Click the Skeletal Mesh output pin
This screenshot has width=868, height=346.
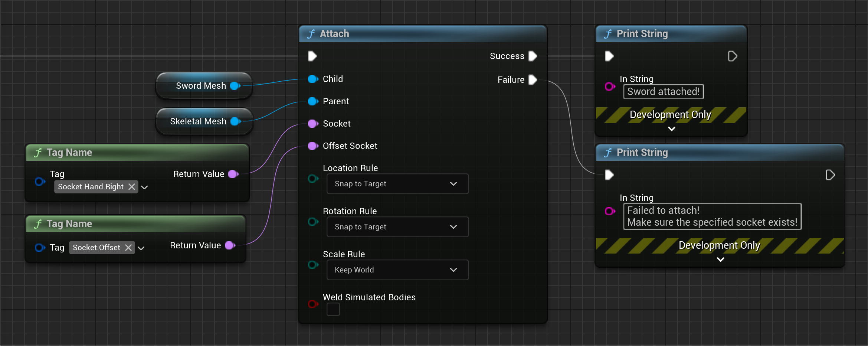coord(234,121)
